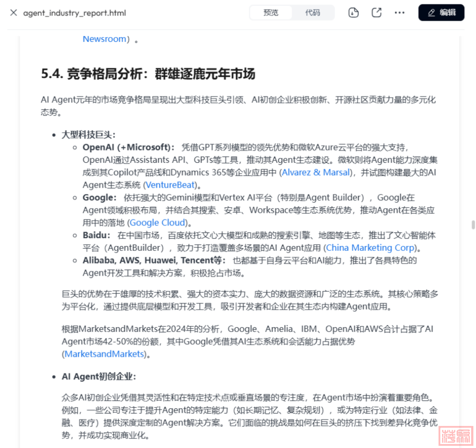Click the MarketsandMarkets reference link
This screenshot has width=476, height=448.
[x=104, y=354]
